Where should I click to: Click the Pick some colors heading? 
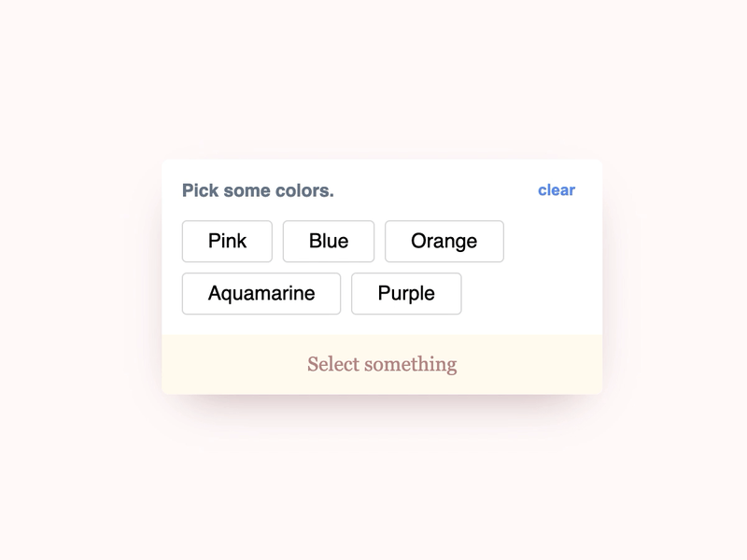259,190
